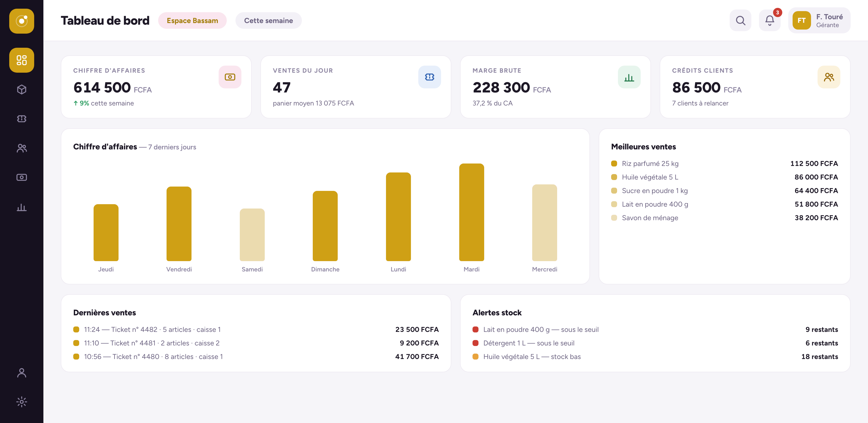Open the Huile végétale 5 L stock bas alert
Viewport: 868px width, 423px height.
[x=655, y=356]
